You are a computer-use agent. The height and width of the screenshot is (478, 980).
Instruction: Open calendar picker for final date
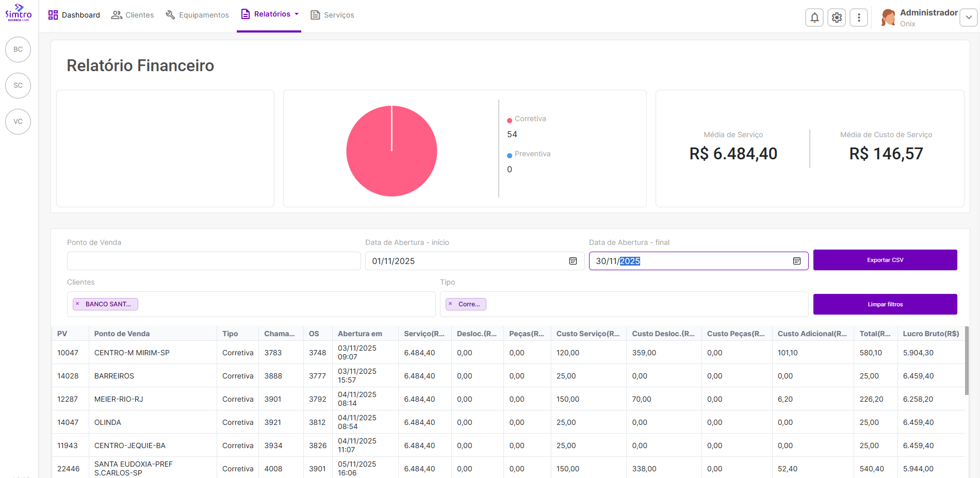[796, 261]
